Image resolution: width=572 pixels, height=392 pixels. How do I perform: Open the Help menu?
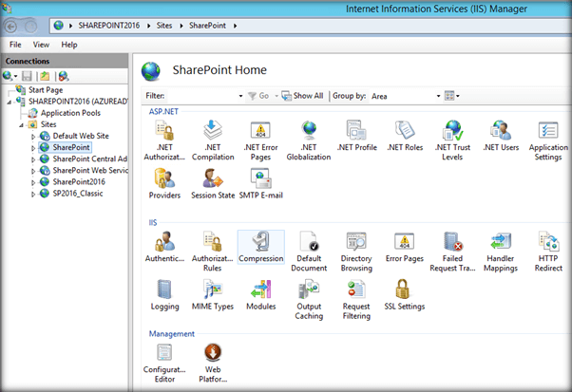point(69,45)
